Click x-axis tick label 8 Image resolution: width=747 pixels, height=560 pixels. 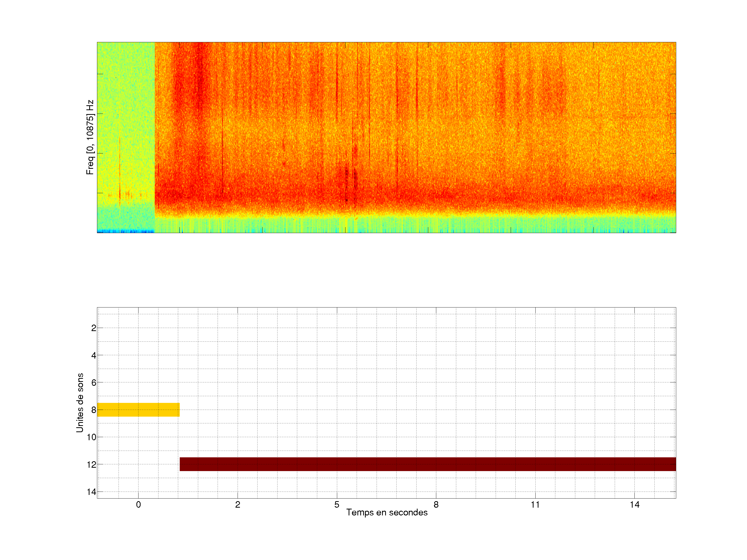pyautogui.click(x=436, y=505)
